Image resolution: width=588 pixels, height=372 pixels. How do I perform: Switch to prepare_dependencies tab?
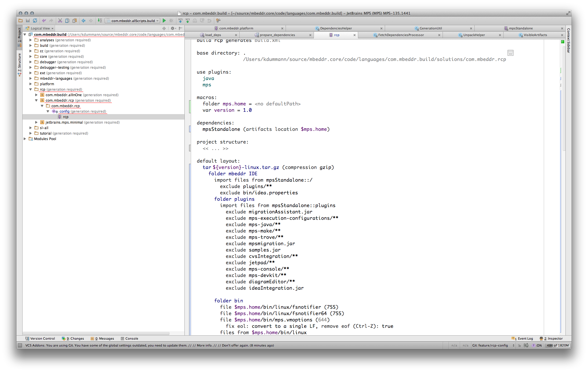tap(277, 35)
